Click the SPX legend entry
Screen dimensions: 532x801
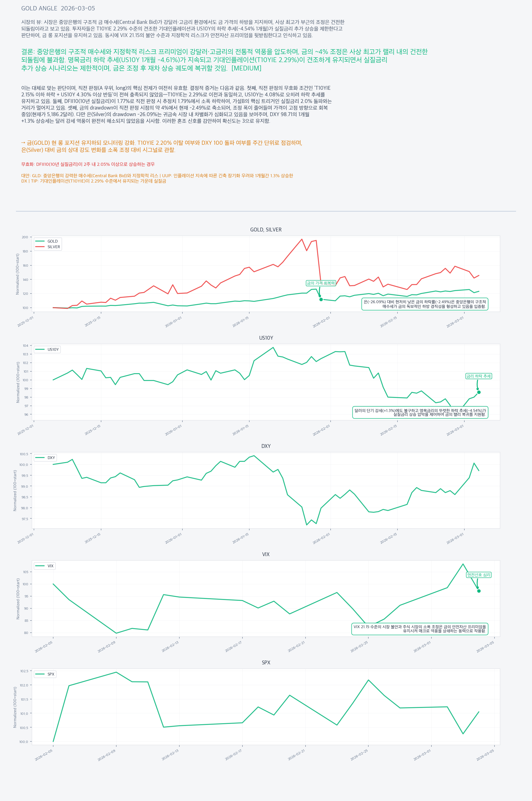point(51,675)
